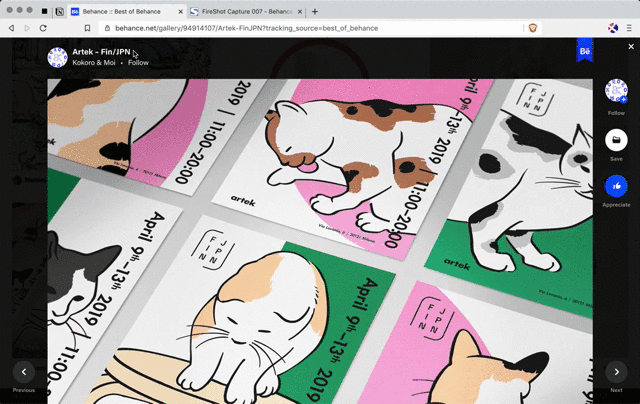Follow owner via sidebar avatar button
This screenshot has width=640, height=404.
click(616, 90)
